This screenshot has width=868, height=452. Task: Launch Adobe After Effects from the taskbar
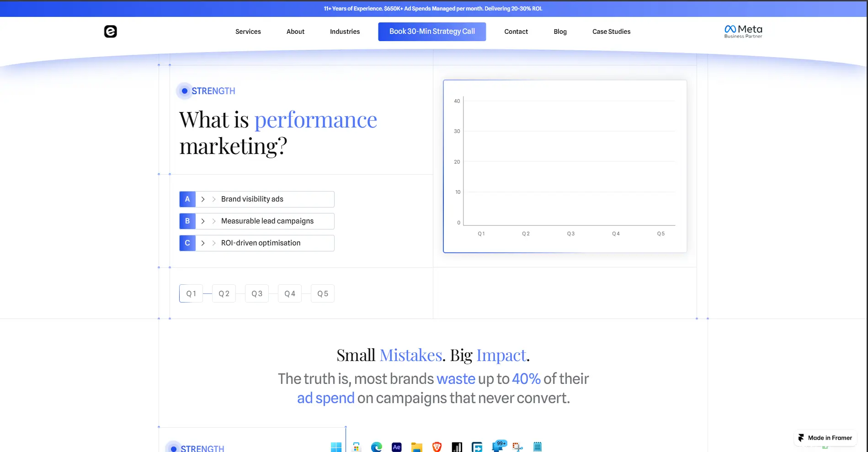click(397, 447)
